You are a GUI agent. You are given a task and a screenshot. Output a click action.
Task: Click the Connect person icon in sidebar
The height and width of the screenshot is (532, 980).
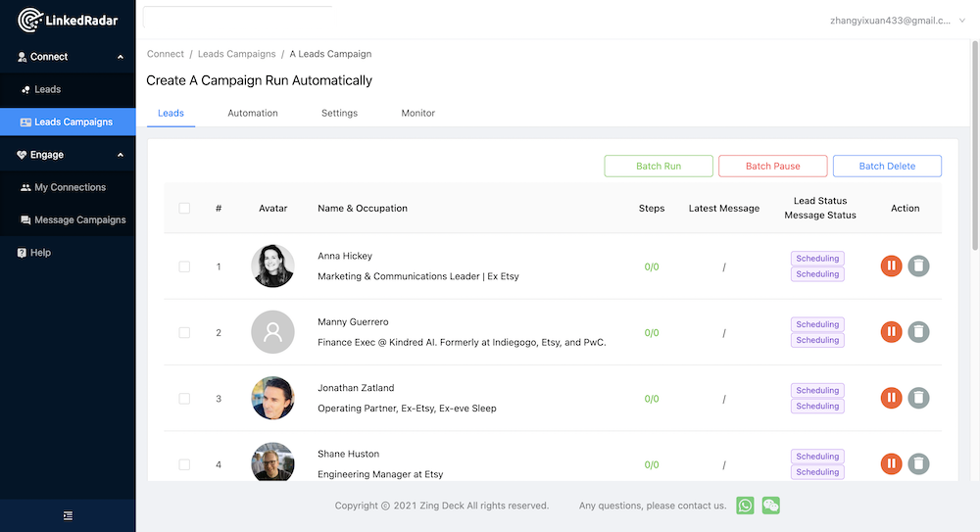(x=22, y=57)
